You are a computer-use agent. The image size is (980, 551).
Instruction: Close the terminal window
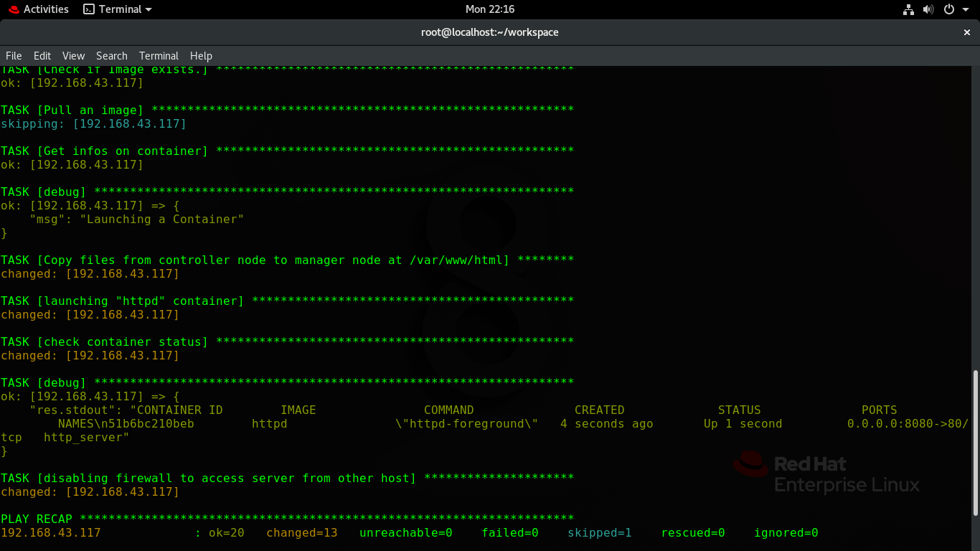point(966,32)
